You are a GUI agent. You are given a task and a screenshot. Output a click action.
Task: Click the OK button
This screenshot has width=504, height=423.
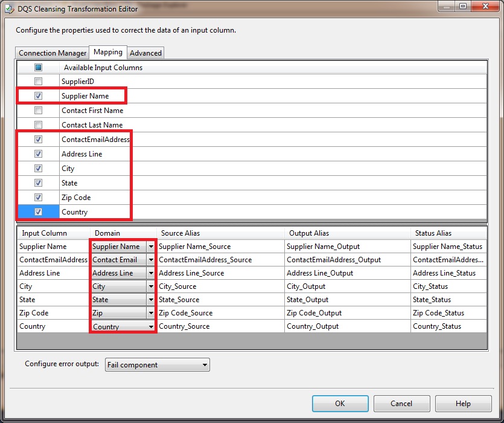point(340,403)
